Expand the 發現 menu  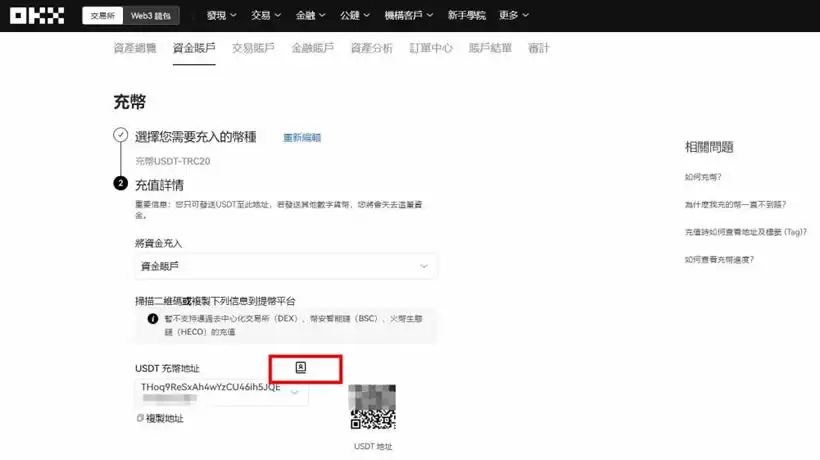pos(221,16)
